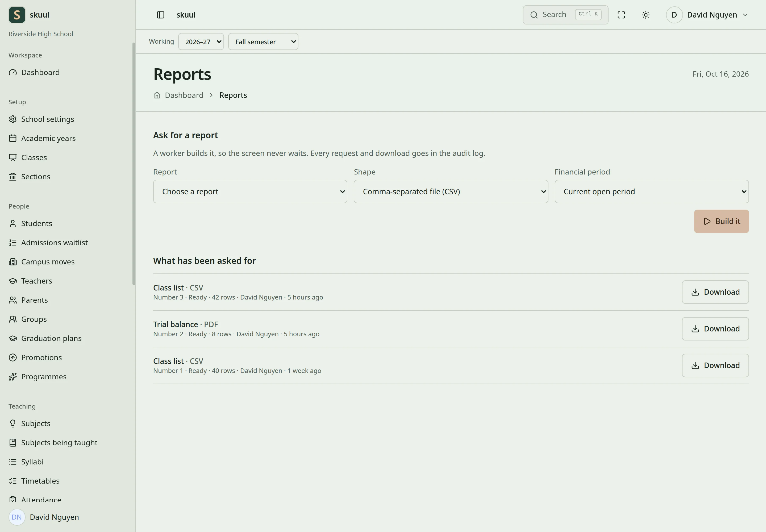Screen dimensions: 766x532
Task: Click the Subjects lightbulb icon
Action: click(x=13, y=424)
